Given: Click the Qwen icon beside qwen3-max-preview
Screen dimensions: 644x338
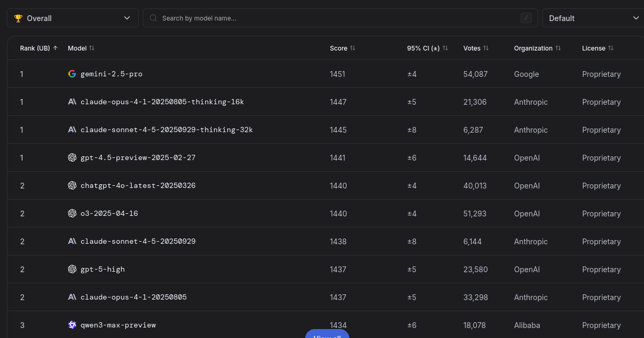Looking at the screenshot, I should (72, 325).
